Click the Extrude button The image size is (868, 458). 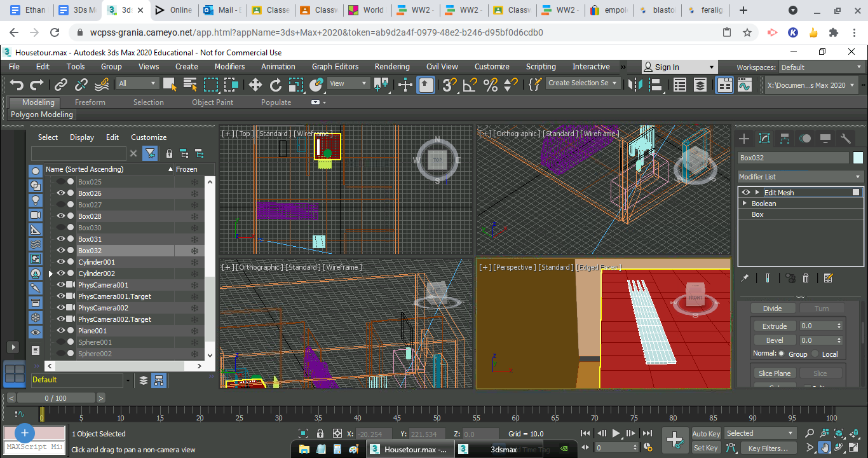click(x=775, y=326)
